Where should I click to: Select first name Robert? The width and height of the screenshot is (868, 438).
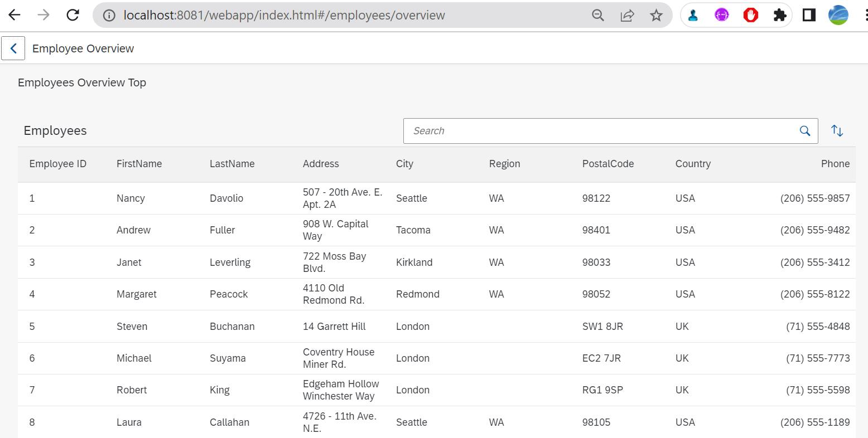coord(132,390)
